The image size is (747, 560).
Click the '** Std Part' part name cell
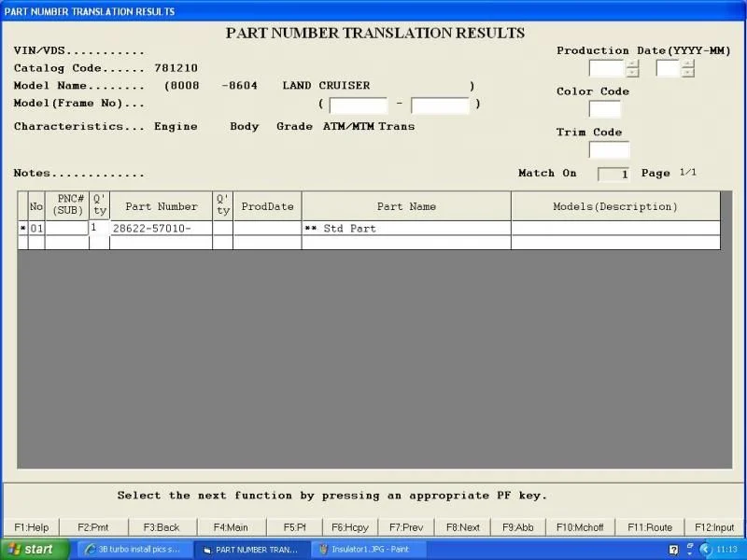(406, 228)
